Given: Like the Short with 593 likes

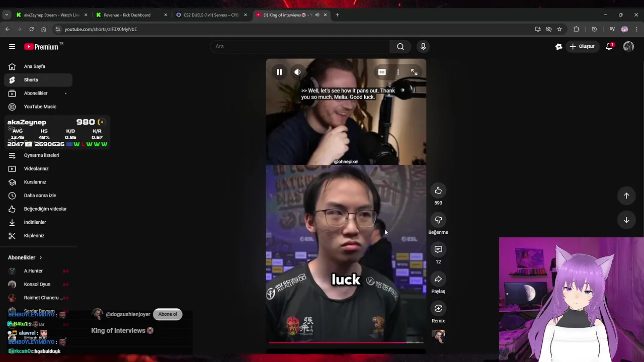Looking at the screenshot, I should pyautogui.click(x=438, y=191).
